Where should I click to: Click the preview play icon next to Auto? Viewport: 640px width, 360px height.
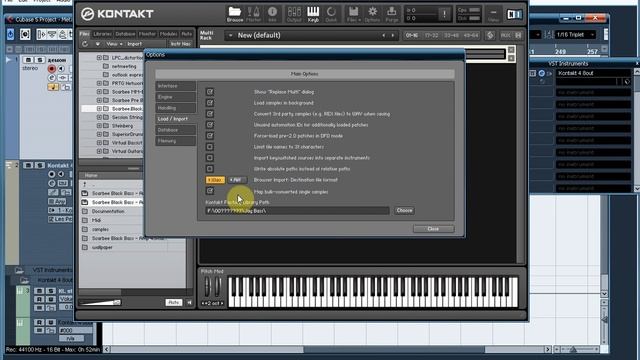[x=189, y=302]
